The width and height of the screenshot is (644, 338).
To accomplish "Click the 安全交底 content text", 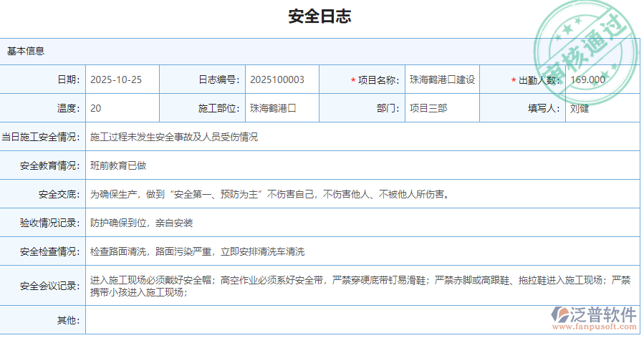I will [x=270, y=194].
